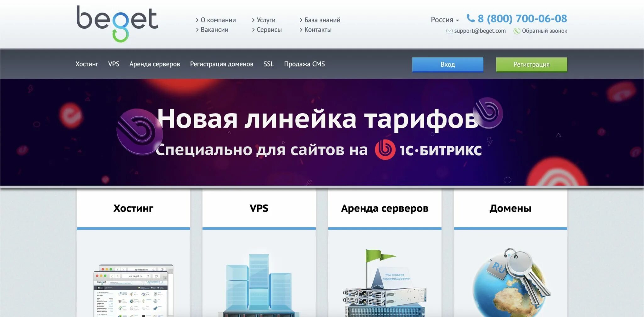The height and width of the screenshot is (317, 644).
Task: Click the База знаний link
Action: pyautogui.click(x=322, y=20)
